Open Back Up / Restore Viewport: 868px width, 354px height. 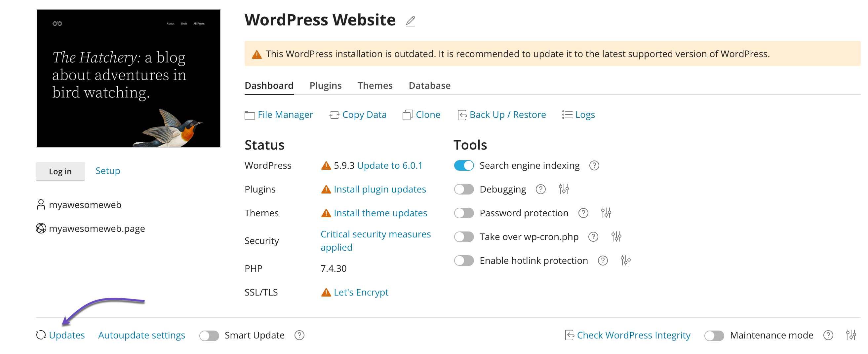tap(507, 115)
